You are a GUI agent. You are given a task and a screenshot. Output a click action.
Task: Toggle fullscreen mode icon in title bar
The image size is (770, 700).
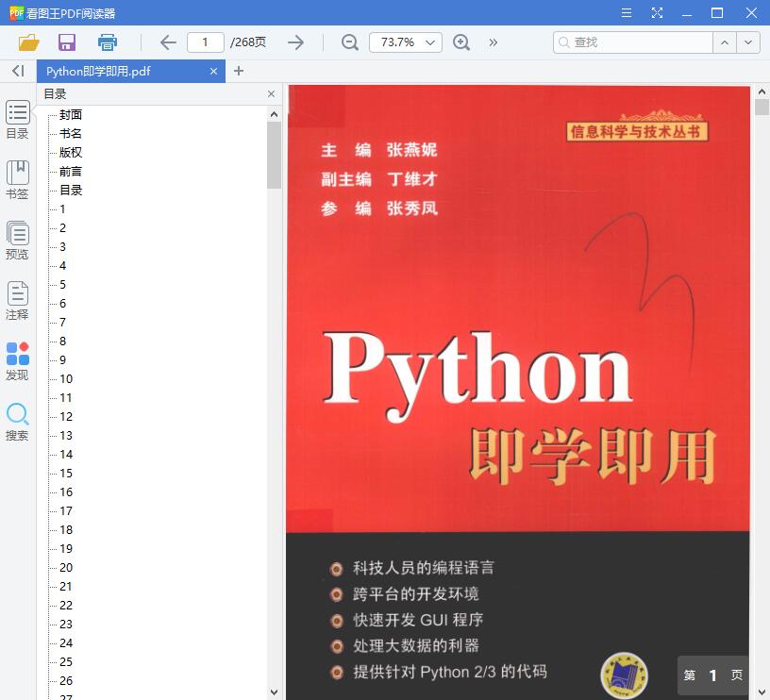[657, 13]
